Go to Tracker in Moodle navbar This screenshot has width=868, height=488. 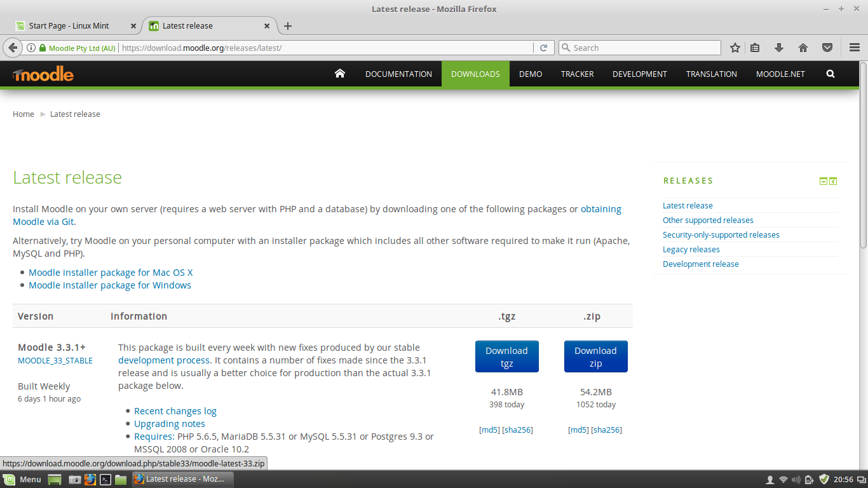577,74
